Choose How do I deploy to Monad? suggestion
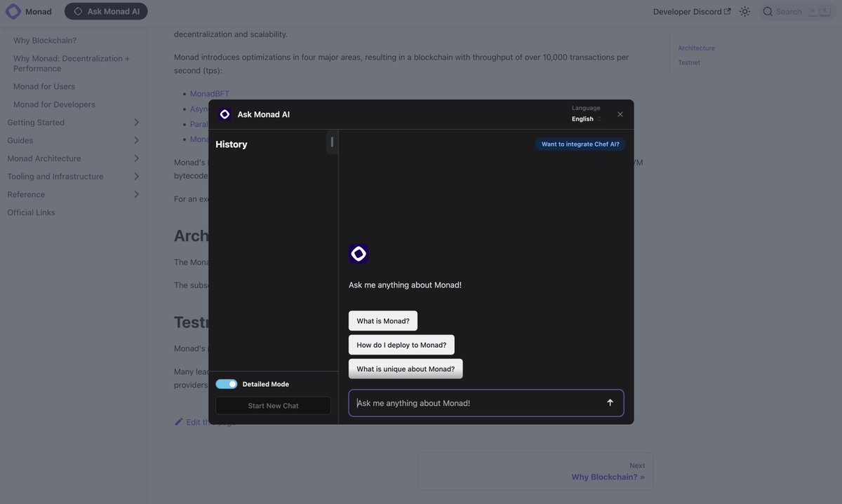Viewport: 842px width, 504px height. tap(401, 345)
